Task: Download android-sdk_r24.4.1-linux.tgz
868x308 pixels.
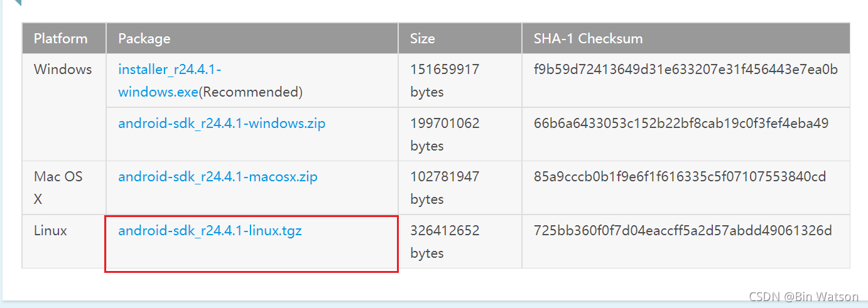Action: pyautogui.click(x=210, y=230)
